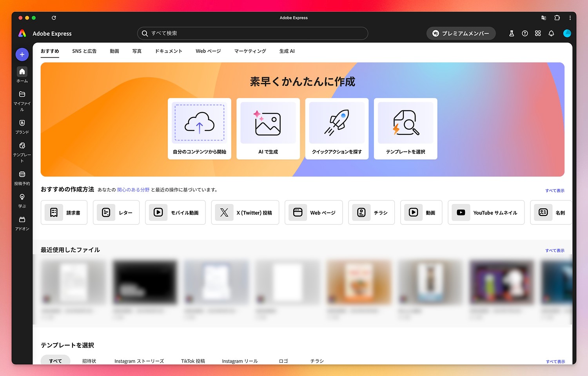Select the Instagram ストーリーズ template filter
This screenshot has height=376, width=588.
point(139,361)
